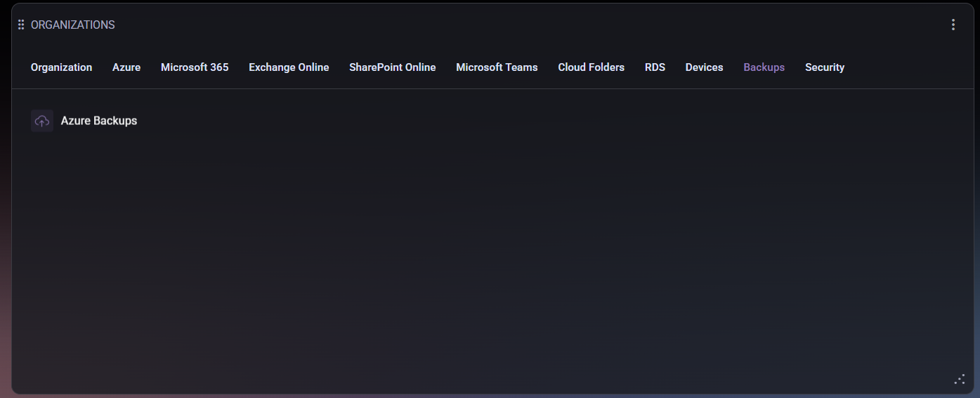980x398 pixels.
Task: Select the Microsoft 365 tab
Action: pos(195,67)
